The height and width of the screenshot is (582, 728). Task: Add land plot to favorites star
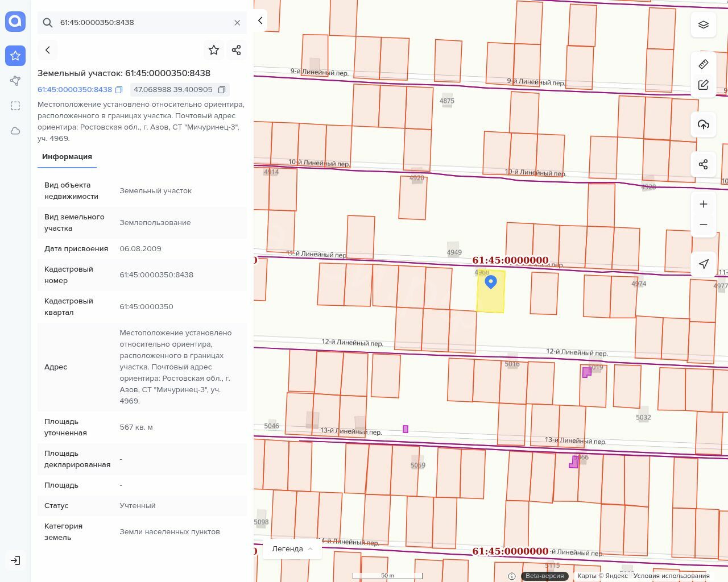[x=214, y=50]
